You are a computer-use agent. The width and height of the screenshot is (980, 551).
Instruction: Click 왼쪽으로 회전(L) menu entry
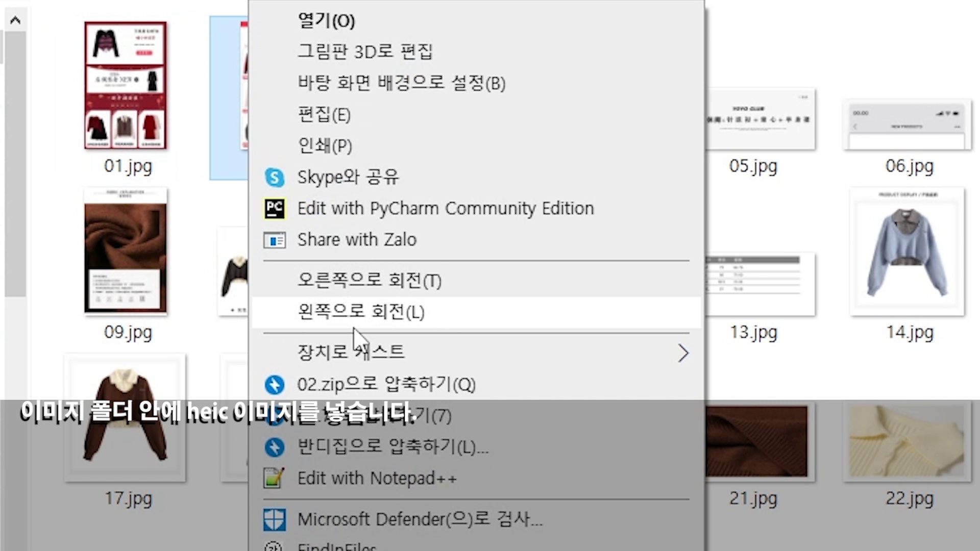point(361,312)
